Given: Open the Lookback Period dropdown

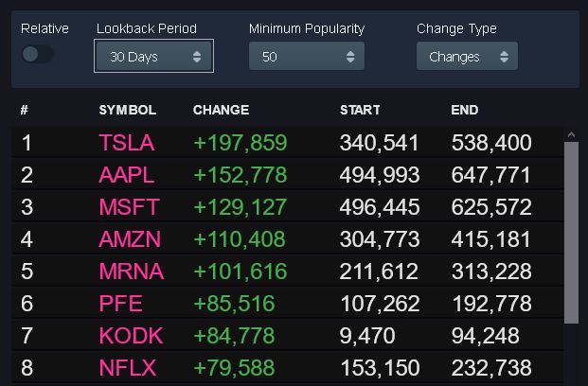Looking at the screenshot, I should tap(153, 57).
